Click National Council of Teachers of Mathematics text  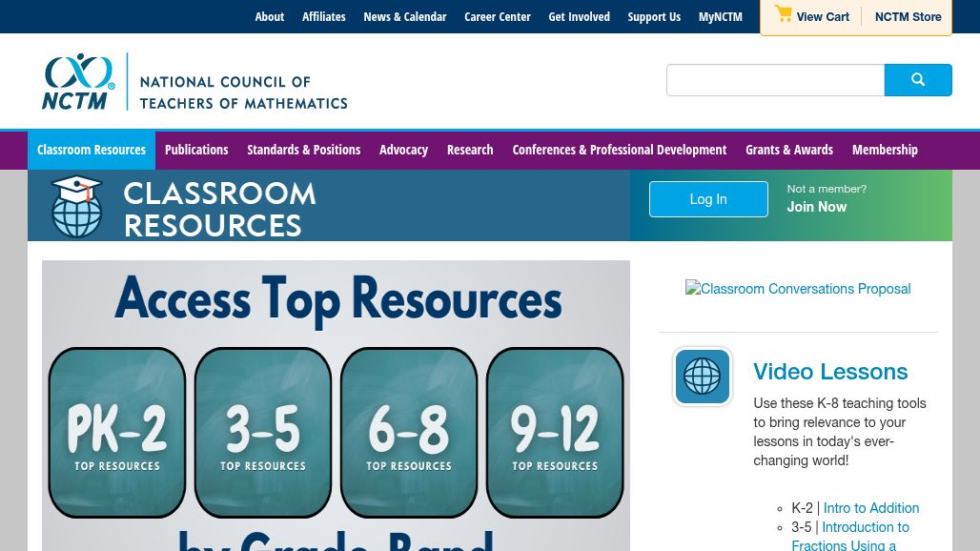coord(243,92)
